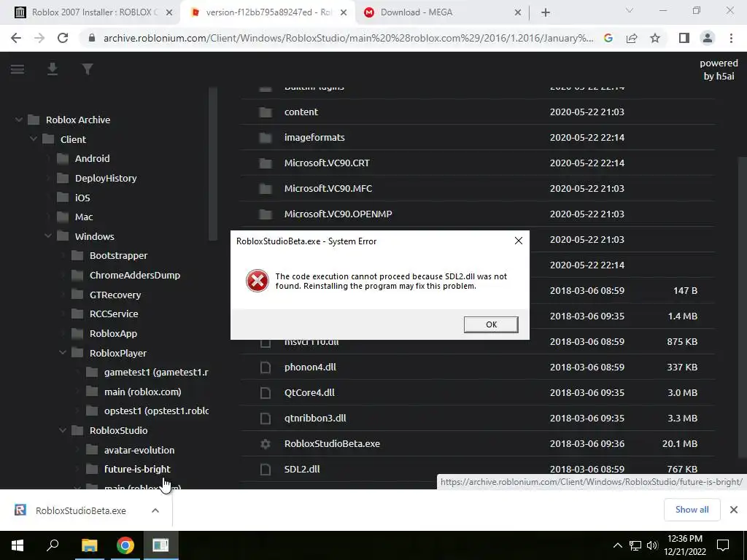Open the Chrome tab search chevron
747x560 pixels.
click(630, 11)
